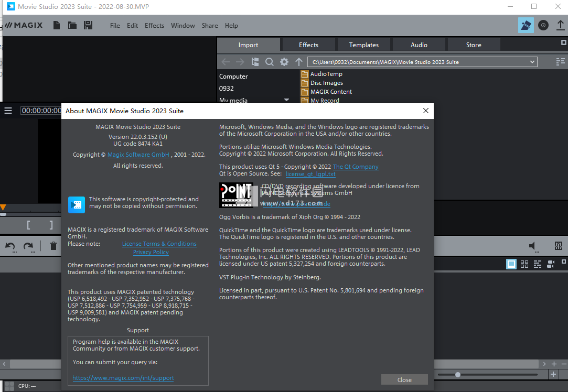Open the Effects menu in the menu bar
This screenshot has width=568, height=392.
(154, 25)
